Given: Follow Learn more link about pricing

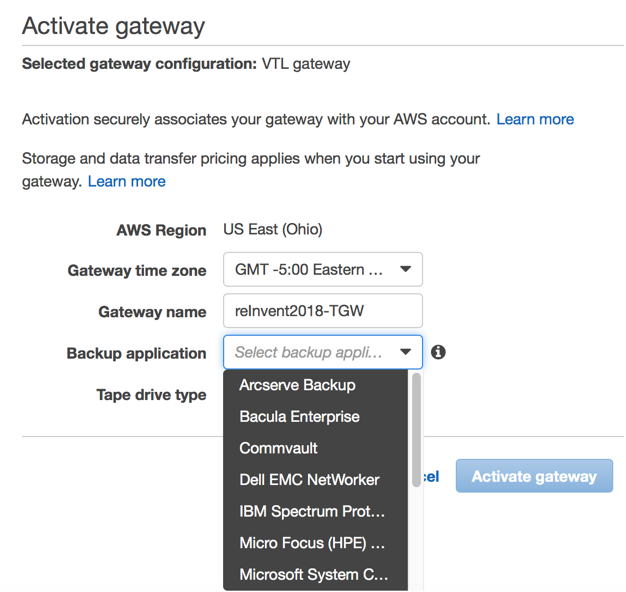Looking at the screenshot, I should click(x=126, y=181).
